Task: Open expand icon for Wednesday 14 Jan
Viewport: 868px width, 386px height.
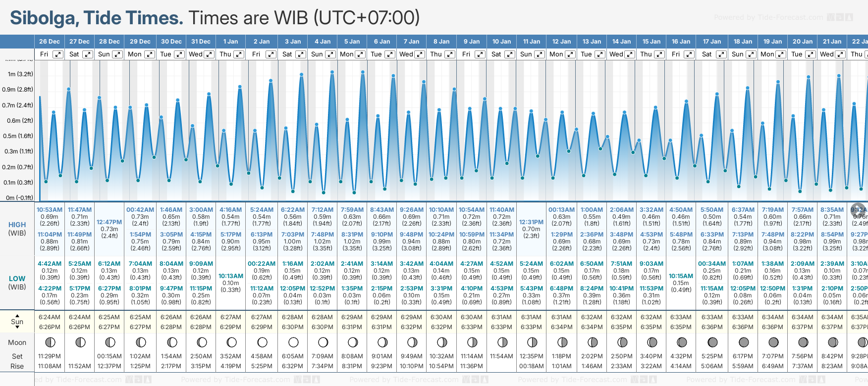Action: (x=630, y=54)
